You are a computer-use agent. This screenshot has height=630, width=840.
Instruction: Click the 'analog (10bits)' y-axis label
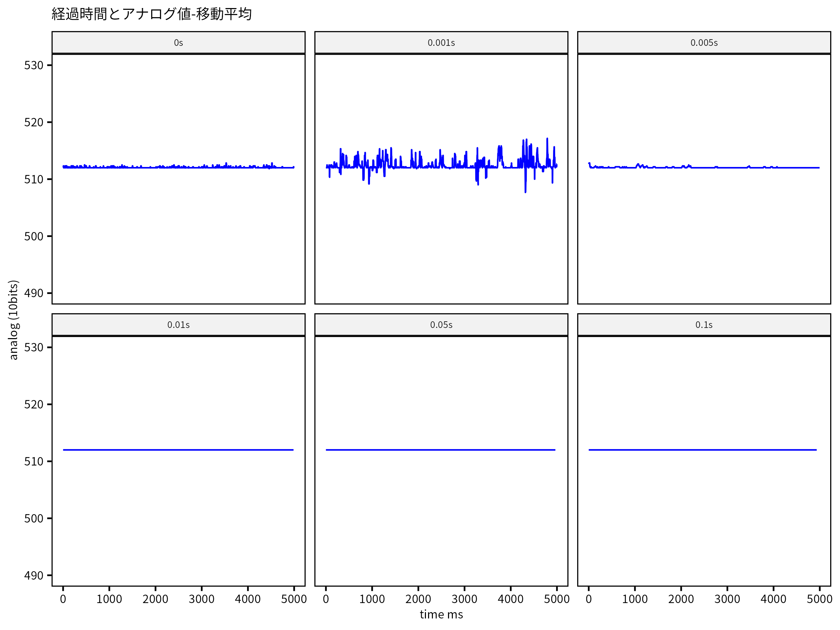pyautogui.click(x=13, y=320)
